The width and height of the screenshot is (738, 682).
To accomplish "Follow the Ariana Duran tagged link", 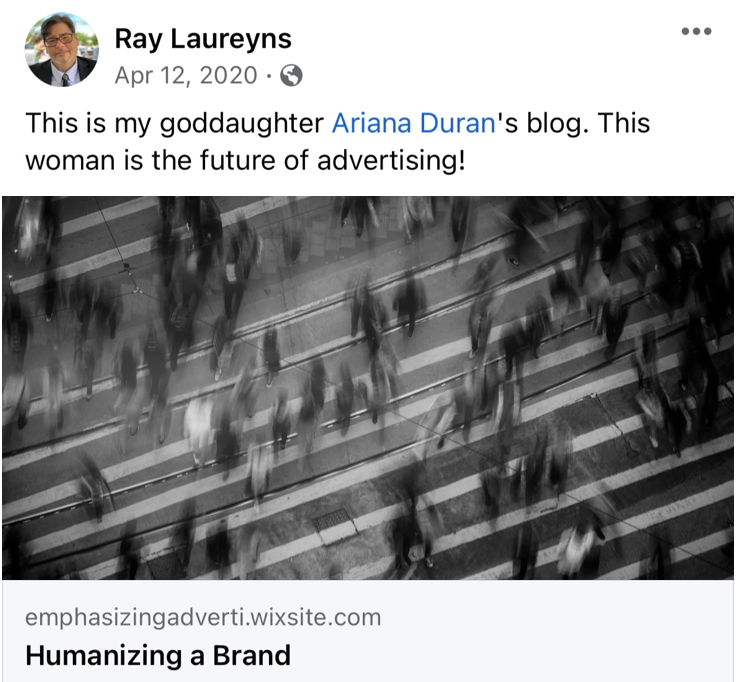I will (413, 123).
